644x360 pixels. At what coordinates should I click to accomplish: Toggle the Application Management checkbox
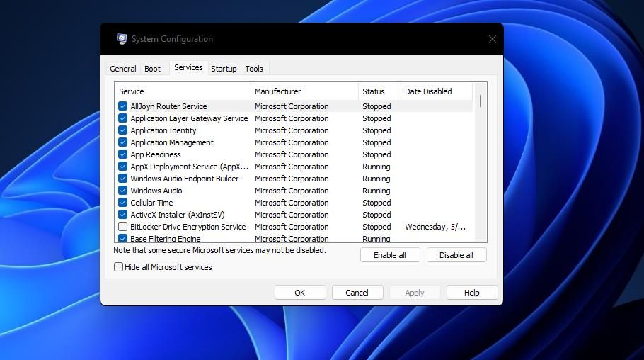point(122,142)
